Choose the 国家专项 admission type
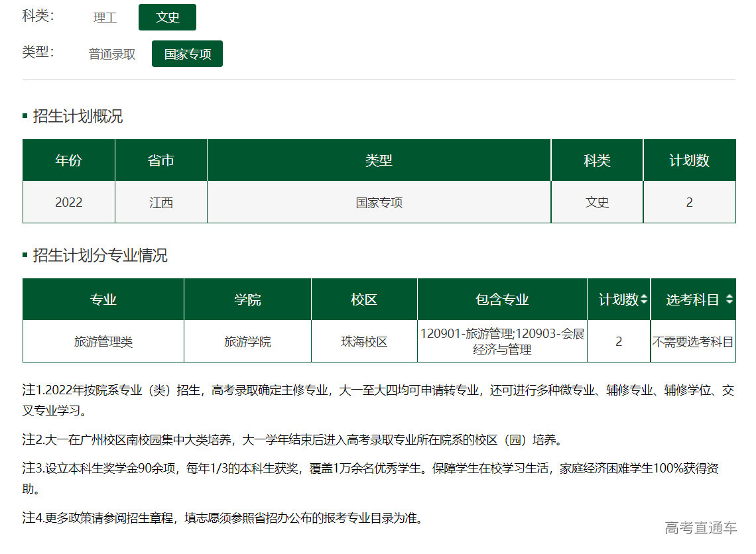756x554 pixels. (187, 54)
